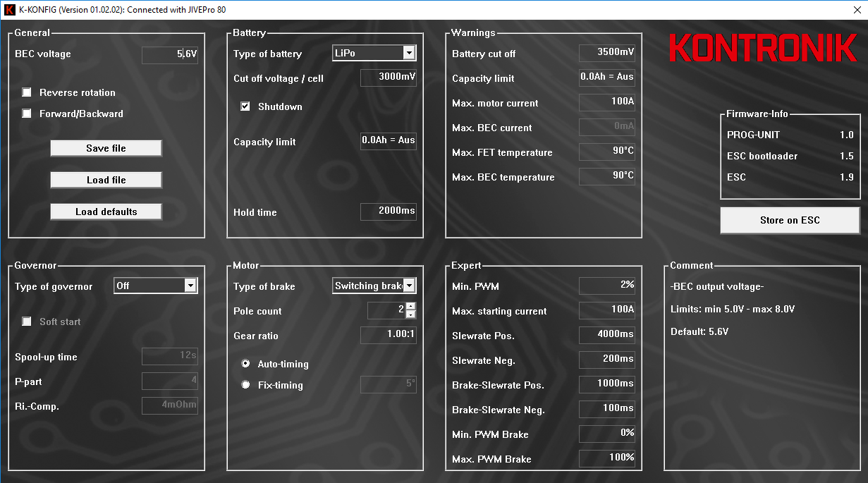Open the Type of battery dropdown
This screenshot has width=868, height=483.
[409, 53]
